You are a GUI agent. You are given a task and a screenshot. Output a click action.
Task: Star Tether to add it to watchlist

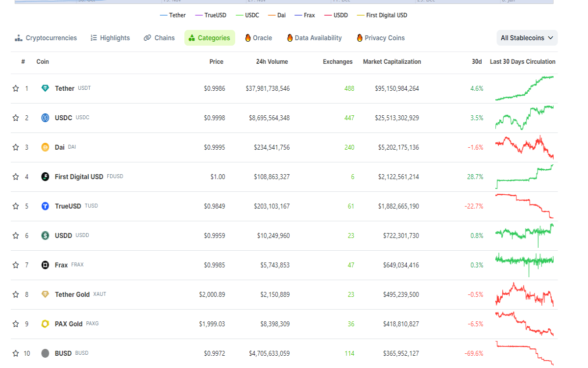[x=15, y=88]
